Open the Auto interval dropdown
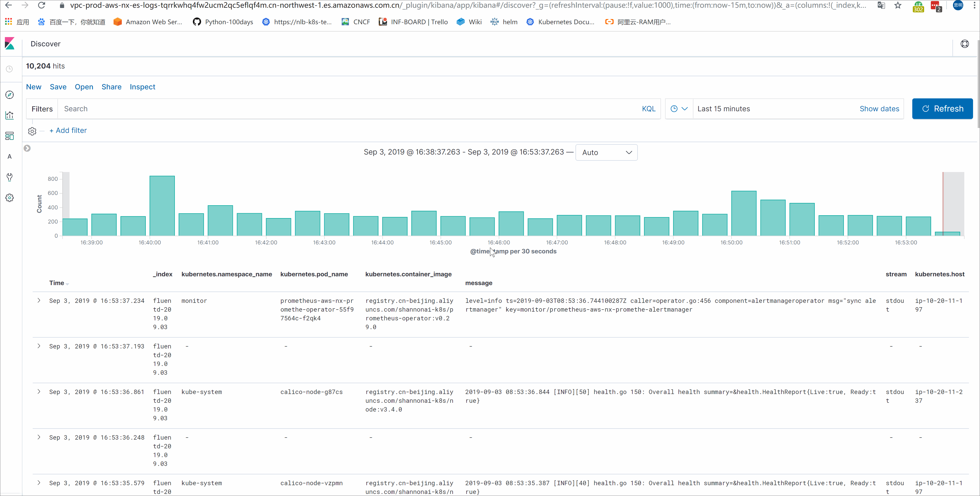This screenshot has width=980, height=496. 606,152
